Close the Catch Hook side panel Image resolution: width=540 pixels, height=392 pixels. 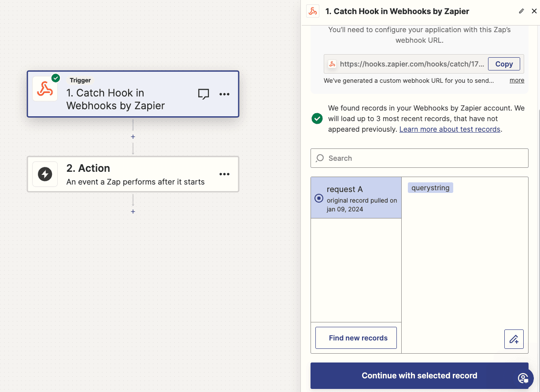click(x=534, y=11)
